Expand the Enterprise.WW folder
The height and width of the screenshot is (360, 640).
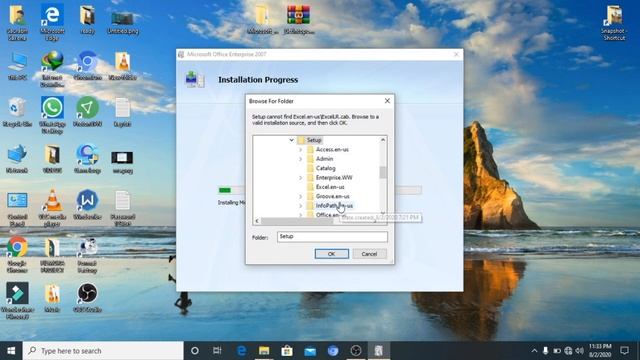(300, 178)
